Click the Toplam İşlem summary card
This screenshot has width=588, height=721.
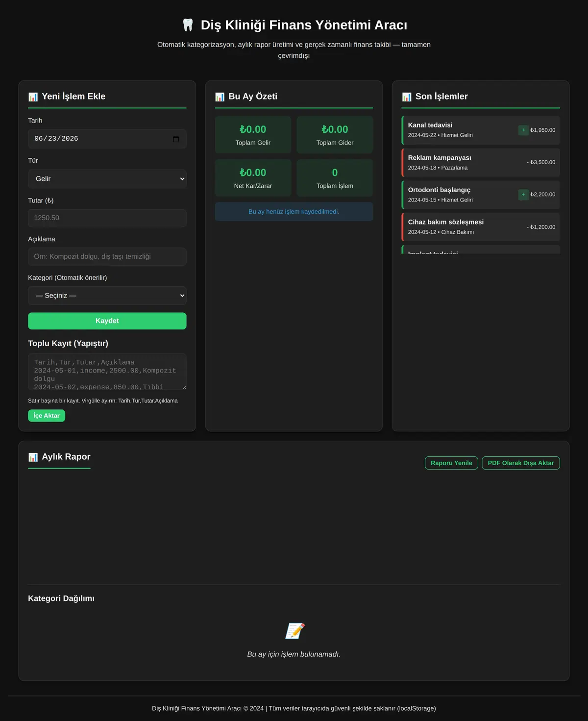(335, 178)
